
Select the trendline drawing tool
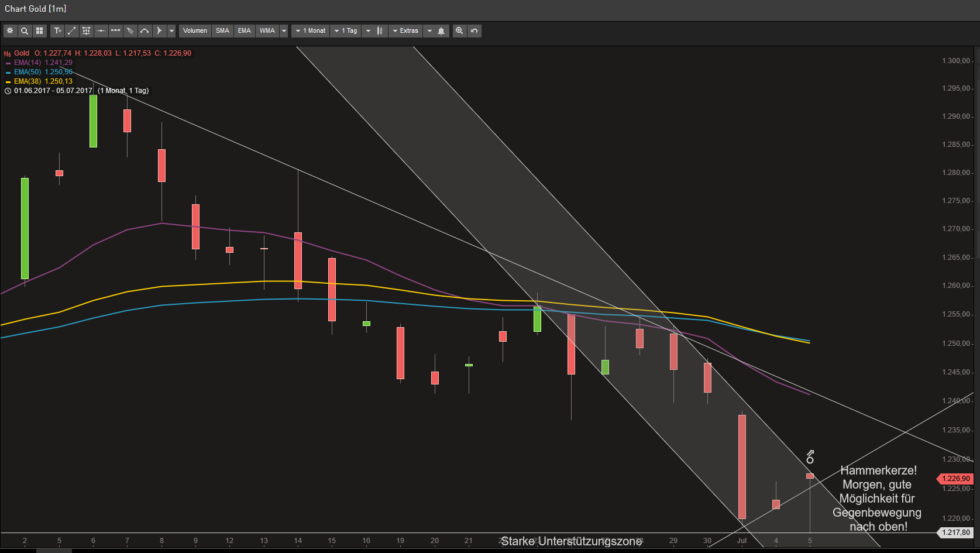pyautogui.click(x=72, y=30)
